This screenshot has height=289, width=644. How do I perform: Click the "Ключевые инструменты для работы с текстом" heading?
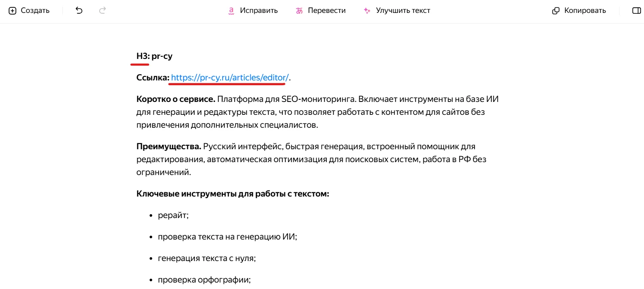(x=233, y=194)
